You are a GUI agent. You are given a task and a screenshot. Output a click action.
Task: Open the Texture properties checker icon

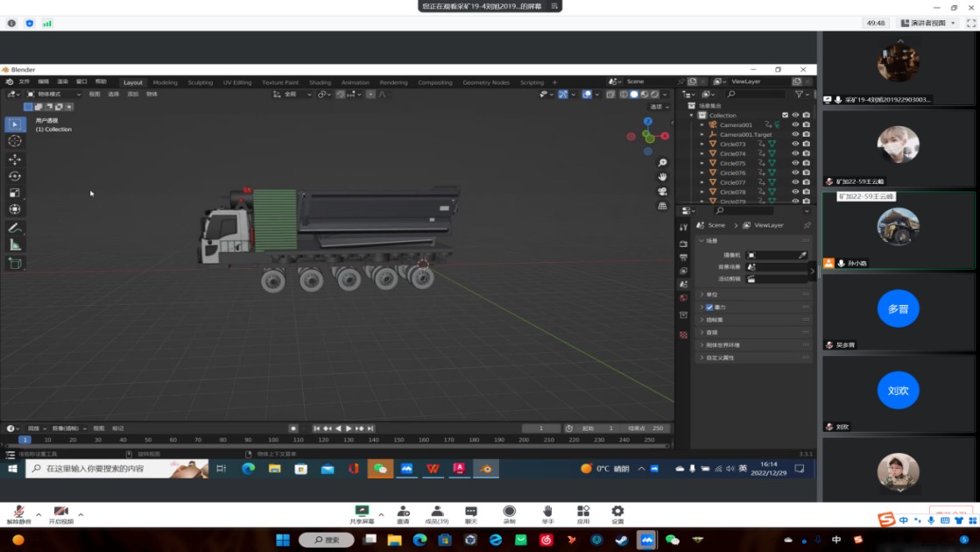pyautogui.click(x=683, y=335)
